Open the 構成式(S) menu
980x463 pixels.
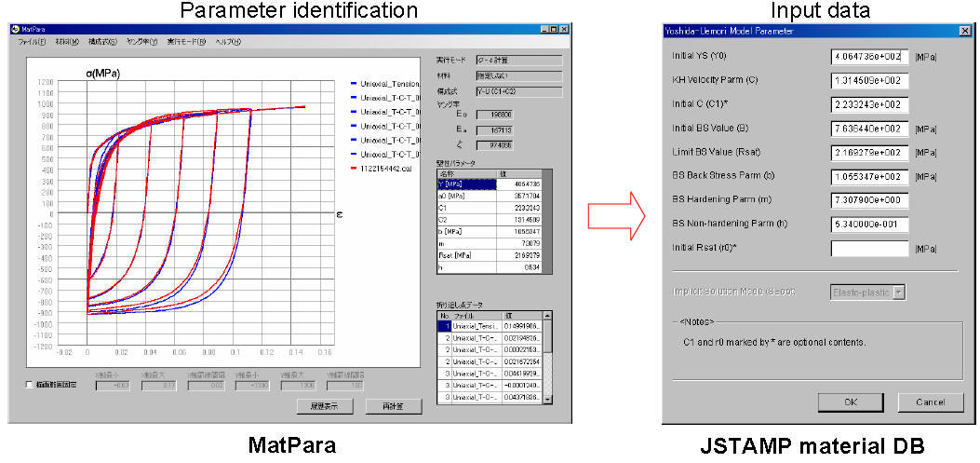(102, 42)
